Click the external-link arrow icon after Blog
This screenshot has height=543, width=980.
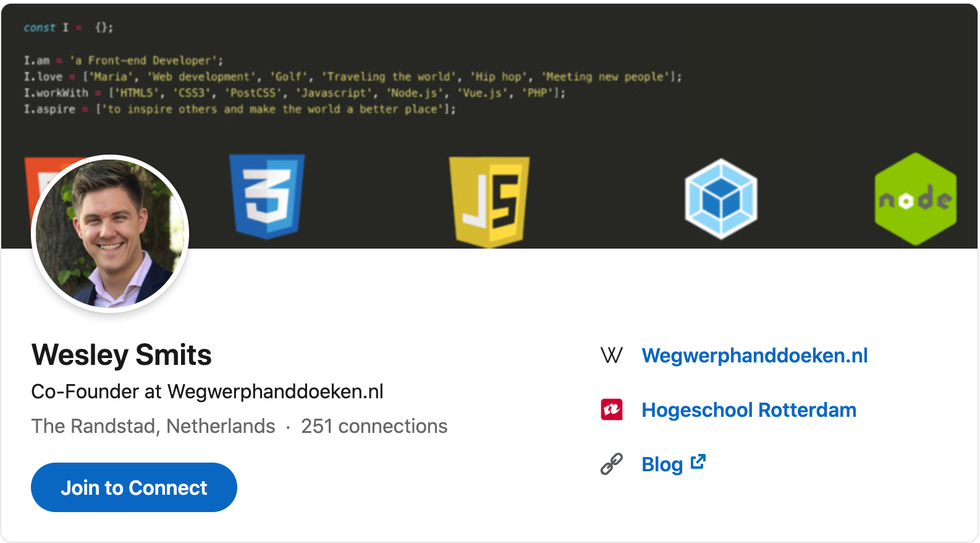[698, 462]
